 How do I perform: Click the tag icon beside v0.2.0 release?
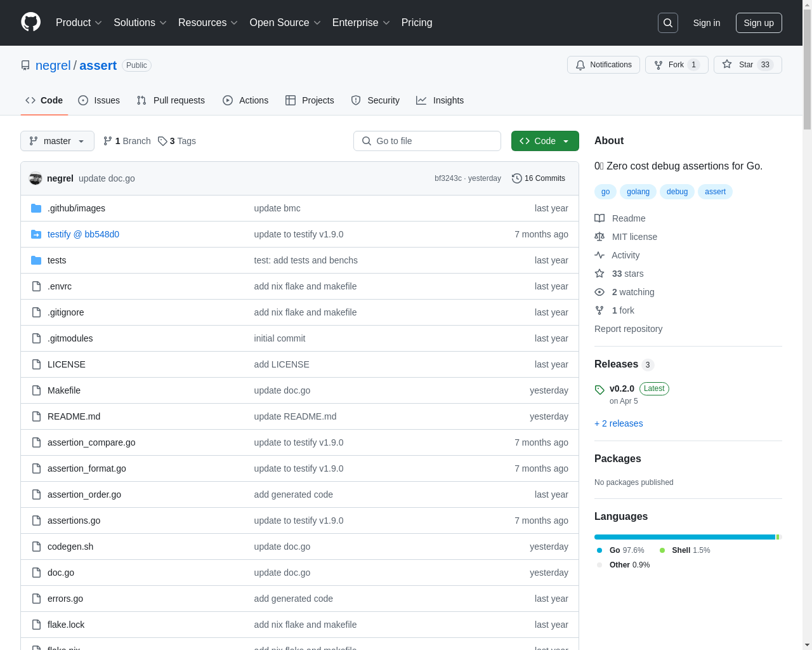599,390
